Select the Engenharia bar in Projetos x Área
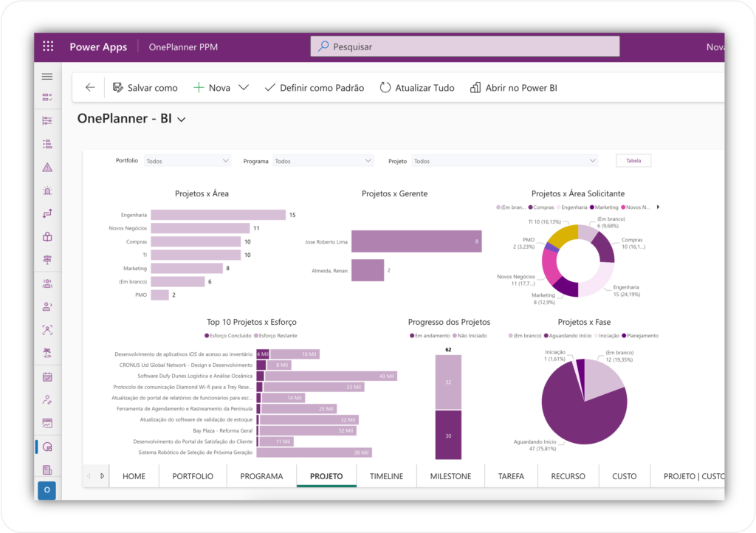The width and height of the screenshot is (756, 533). pos(219,215)
